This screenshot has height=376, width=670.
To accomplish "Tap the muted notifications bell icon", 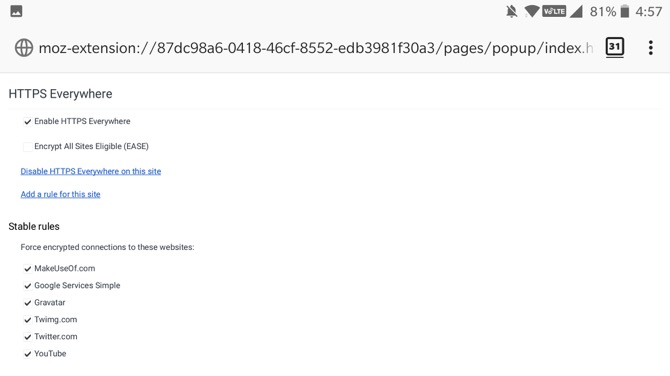I will pos(511,12).
